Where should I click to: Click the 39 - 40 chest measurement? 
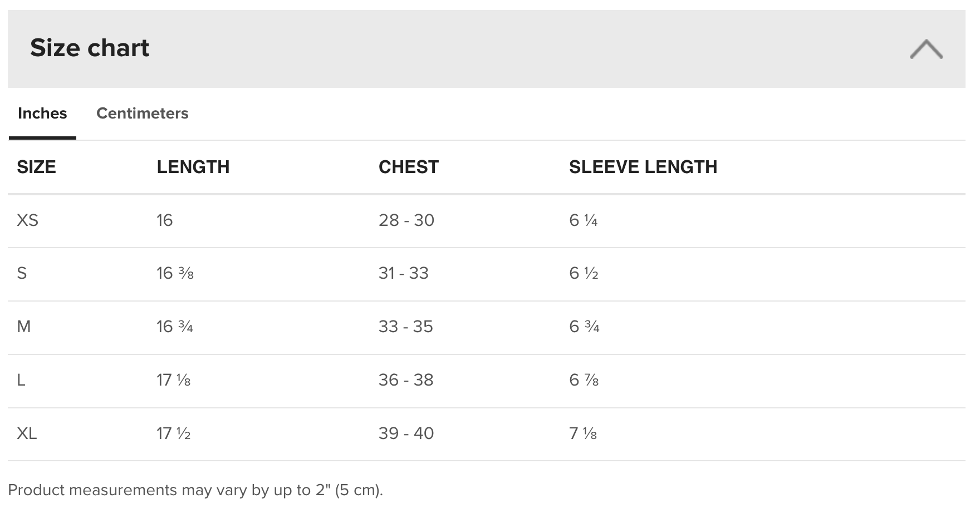(406, 433)
